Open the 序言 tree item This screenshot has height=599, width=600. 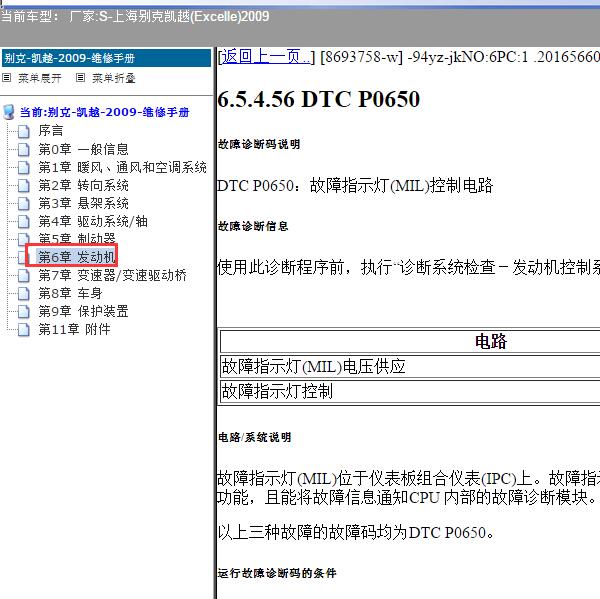click(51, 131)
